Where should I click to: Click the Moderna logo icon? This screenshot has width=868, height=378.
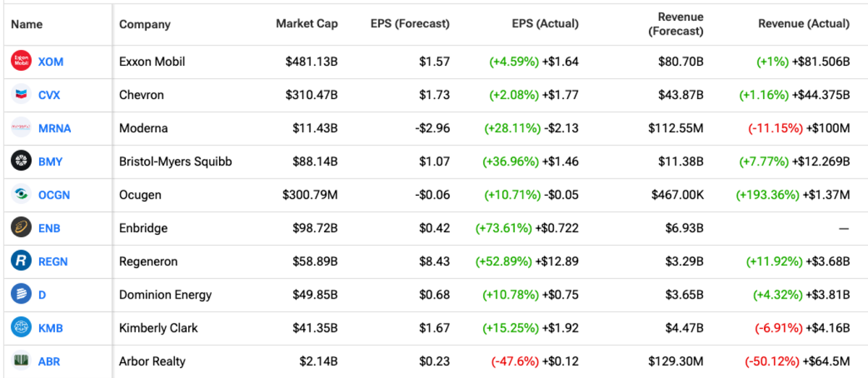click(22, 128)
